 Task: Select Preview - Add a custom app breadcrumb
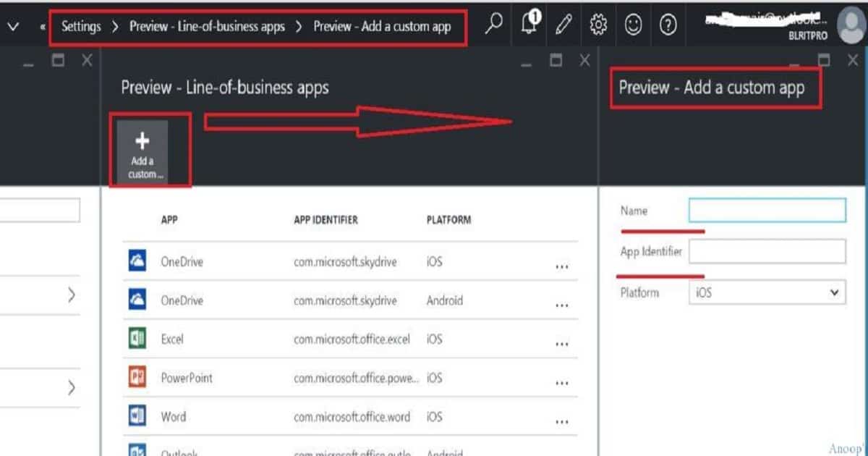[x=382, y=27]
